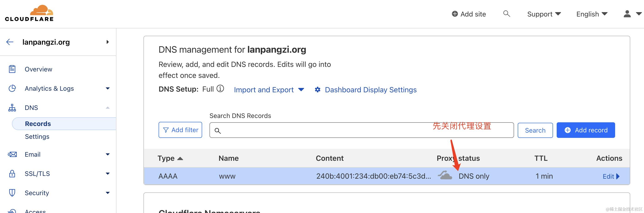Expand the Analytics & Logs section
This screenshot has height=213, width=644.
[107, 88]
